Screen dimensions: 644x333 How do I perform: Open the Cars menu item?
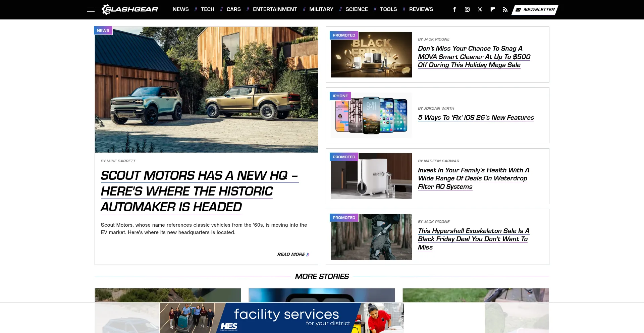pyautogui.click(x=233, y=9)
